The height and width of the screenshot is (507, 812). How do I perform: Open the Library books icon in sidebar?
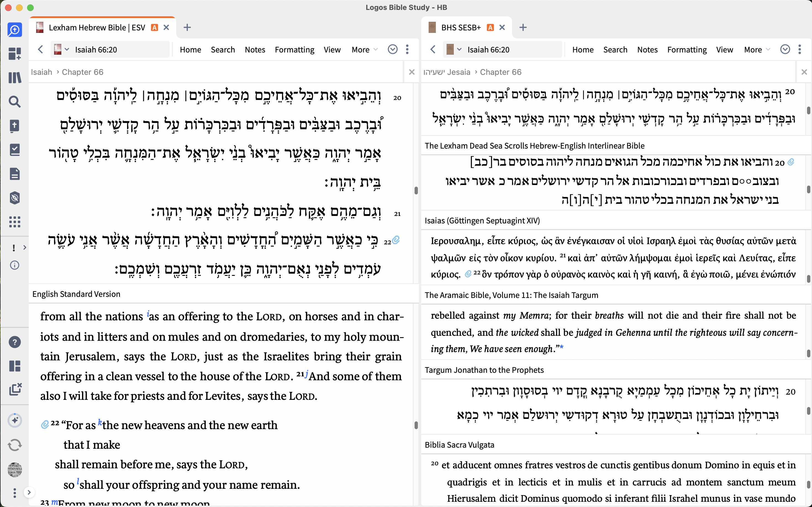point(14,78)
